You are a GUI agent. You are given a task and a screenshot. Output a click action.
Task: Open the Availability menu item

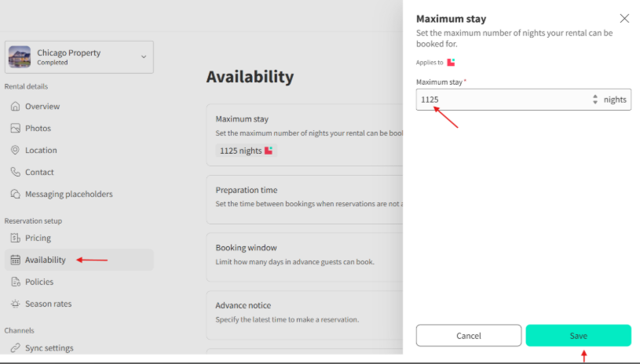(46, 260)
